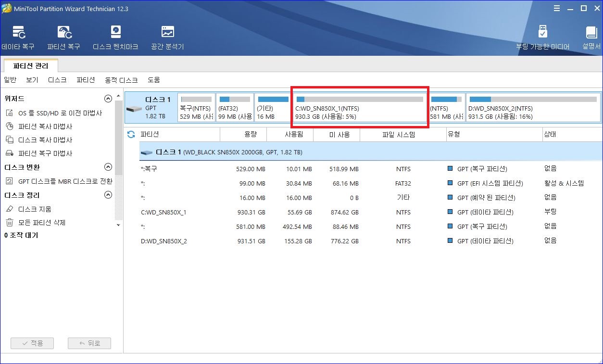603x364 pixels.
Task: Click the GPT (예약 된 파티션) type cell
Action: pyautogui.click(x=486, y=198)
